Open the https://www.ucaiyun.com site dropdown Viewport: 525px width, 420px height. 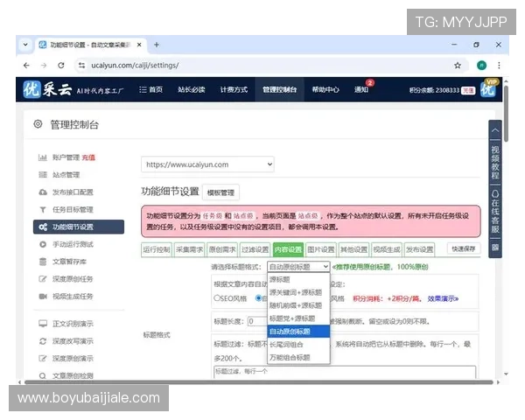coord(207,164)
